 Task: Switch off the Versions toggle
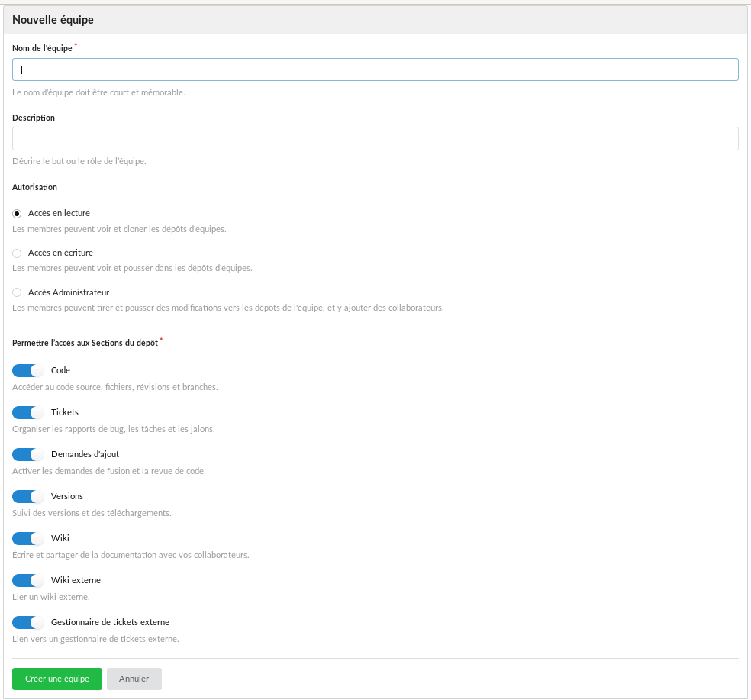pos(28,497)
